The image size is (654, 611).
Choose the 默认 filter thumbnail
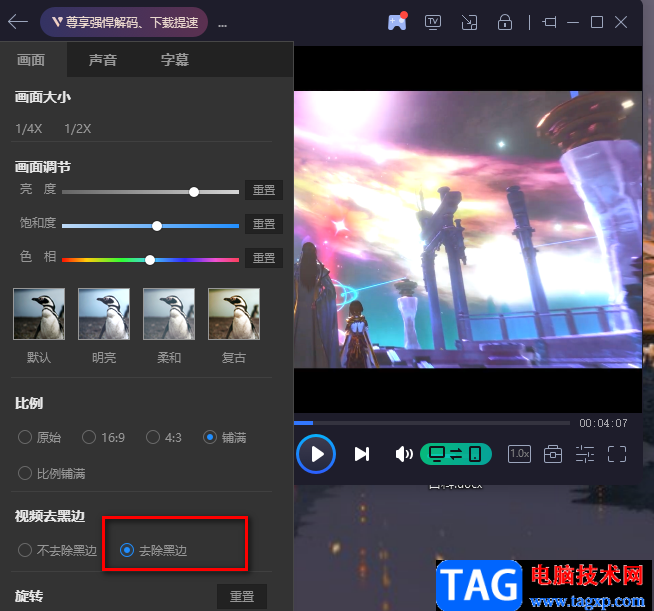[39, 314]
